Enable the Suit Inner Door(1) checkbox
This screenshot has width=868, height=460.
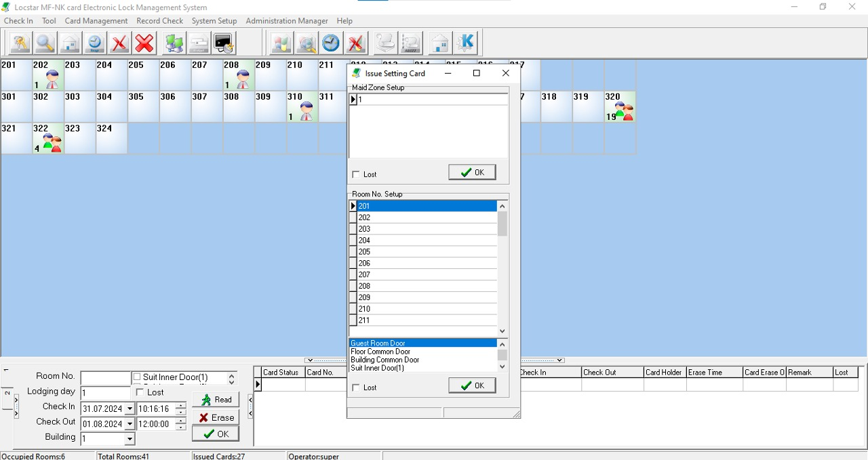(137, 377)
